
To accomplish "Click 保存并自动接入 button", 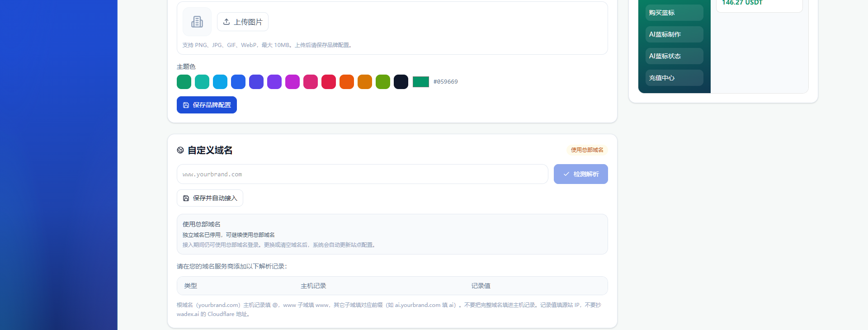I will coord(210,198).
